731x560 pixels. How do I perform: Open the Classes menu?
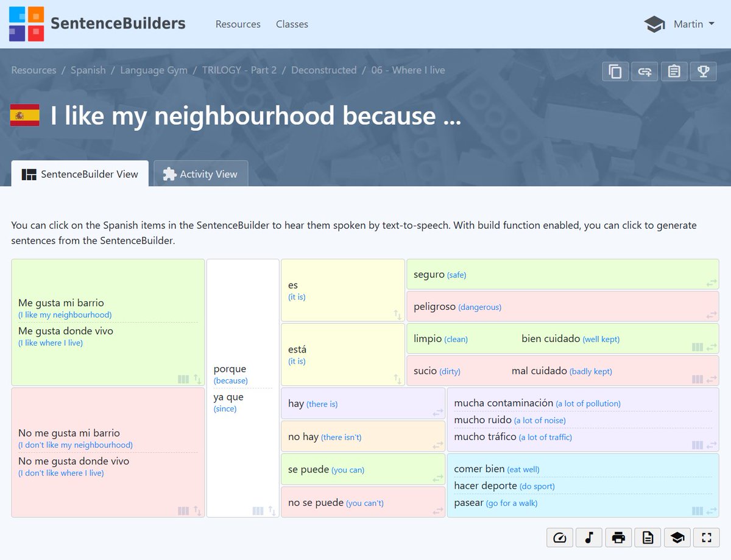click(x=292, y=24)
